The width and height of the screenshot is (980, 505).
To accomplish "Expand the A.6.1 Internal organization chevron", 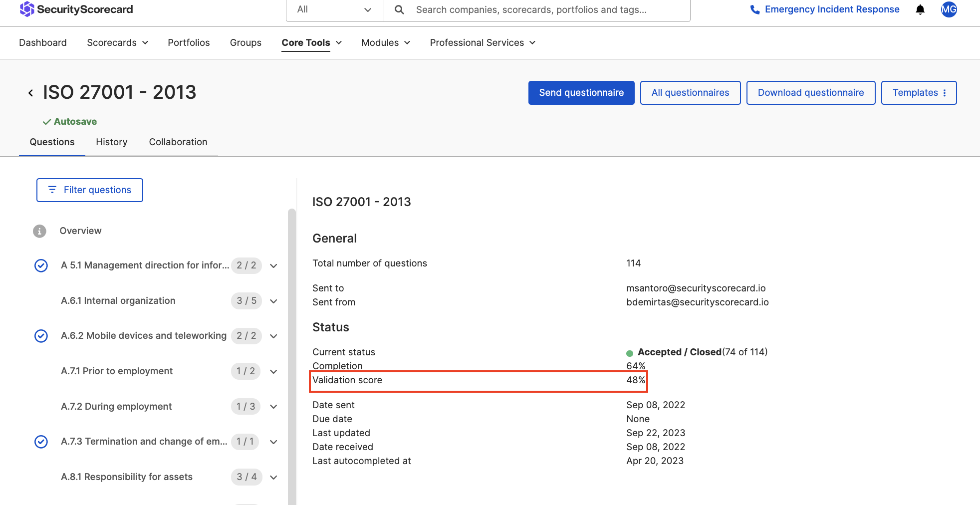I will [273, 301].
